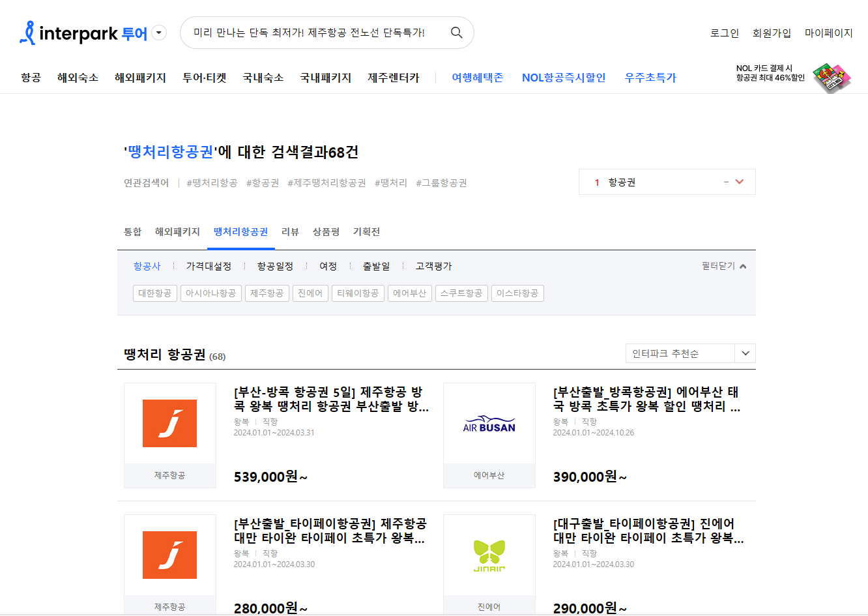Viewport: 868px width, 616px height.
Task: Open the 해외패키지 top menu
Action: pos(140,78)
